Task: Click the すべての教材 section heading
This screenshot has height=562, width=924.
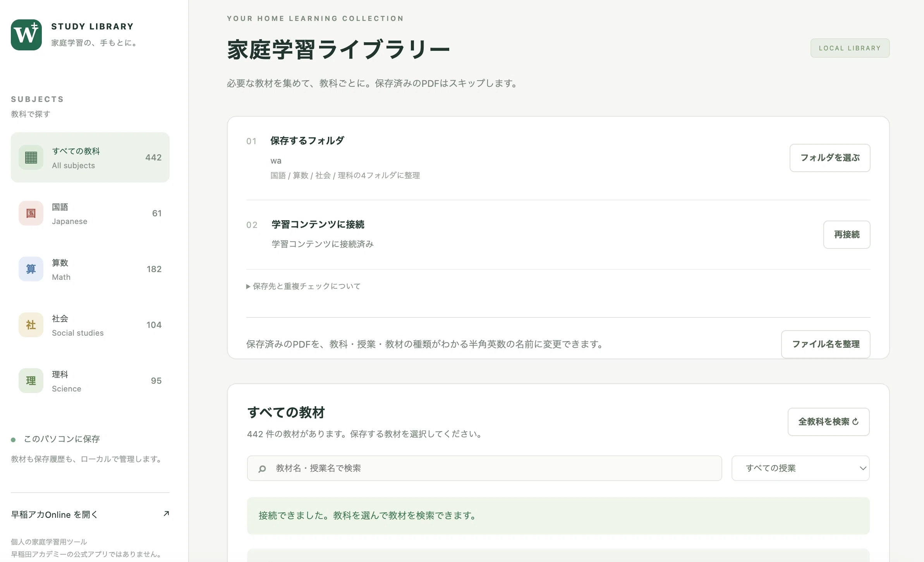Action: [x=286, y=412]
